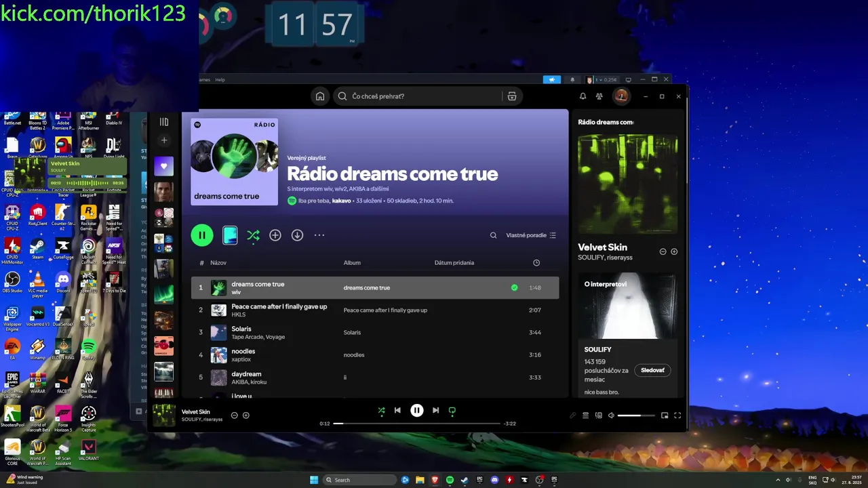868x488 pixels.
Task: Open the queue icon in player bar
Action: point(586,415)
